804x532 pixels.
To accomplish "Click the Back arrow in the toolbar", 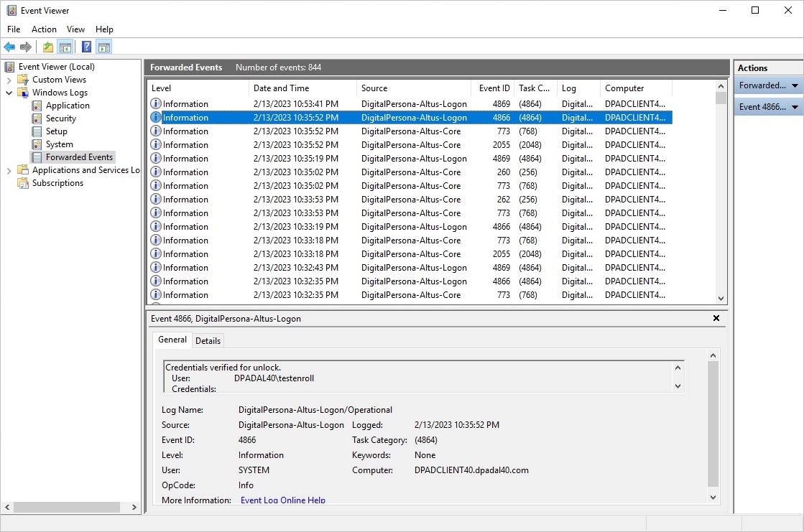I will [x=9, y=47].
